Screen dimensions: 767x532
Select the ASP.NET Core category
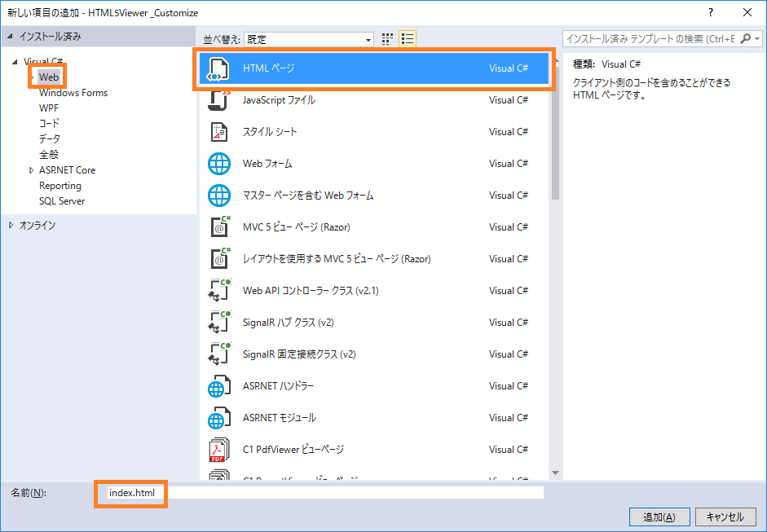click(x=68, y=170)
